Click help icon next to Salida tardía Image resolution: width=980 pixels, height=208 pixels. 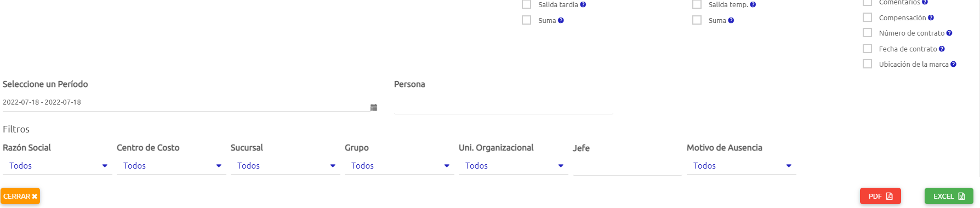[x=583, y=4]
